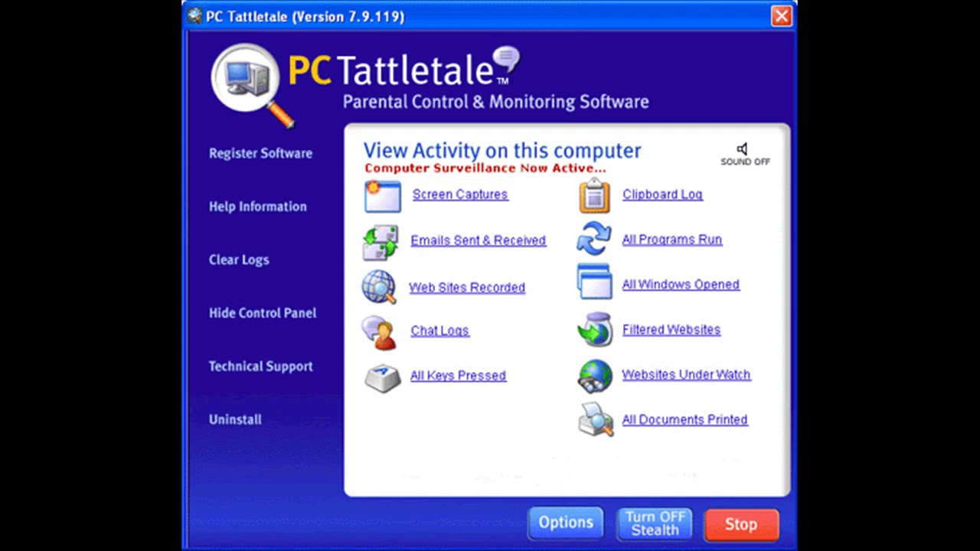Open Help Information in sidebar
This screenshot has width=980, height=551.
257,207
